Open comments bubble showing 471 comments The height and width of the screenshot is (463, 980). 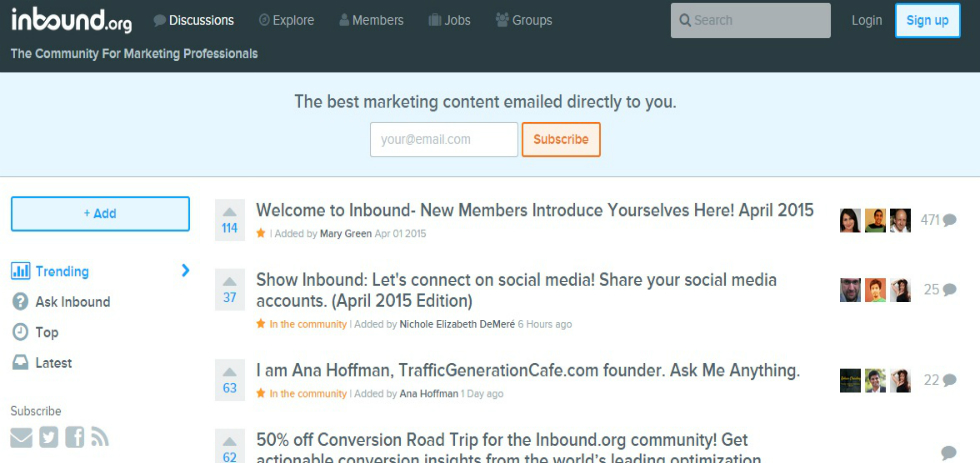click(949, 220)
